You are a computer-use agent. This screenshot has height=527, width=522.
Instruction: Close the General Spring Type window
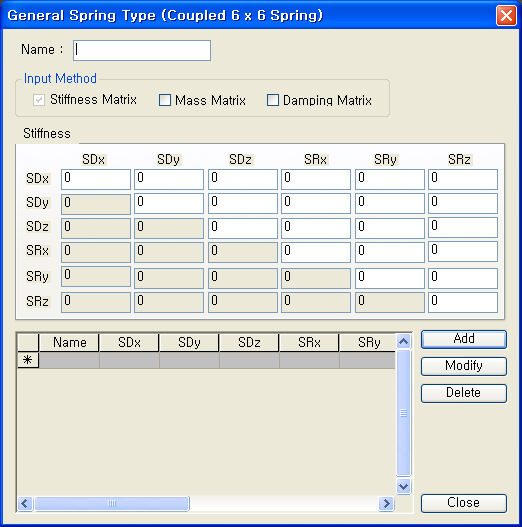pyautogui.click(x=506, y=15)
